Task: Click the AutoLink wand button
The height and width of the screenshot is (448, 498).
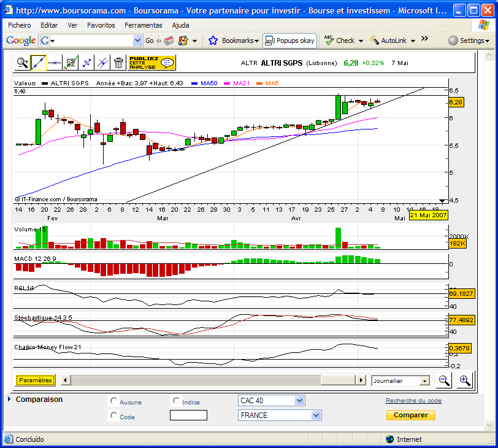Action: coord(388,41)
